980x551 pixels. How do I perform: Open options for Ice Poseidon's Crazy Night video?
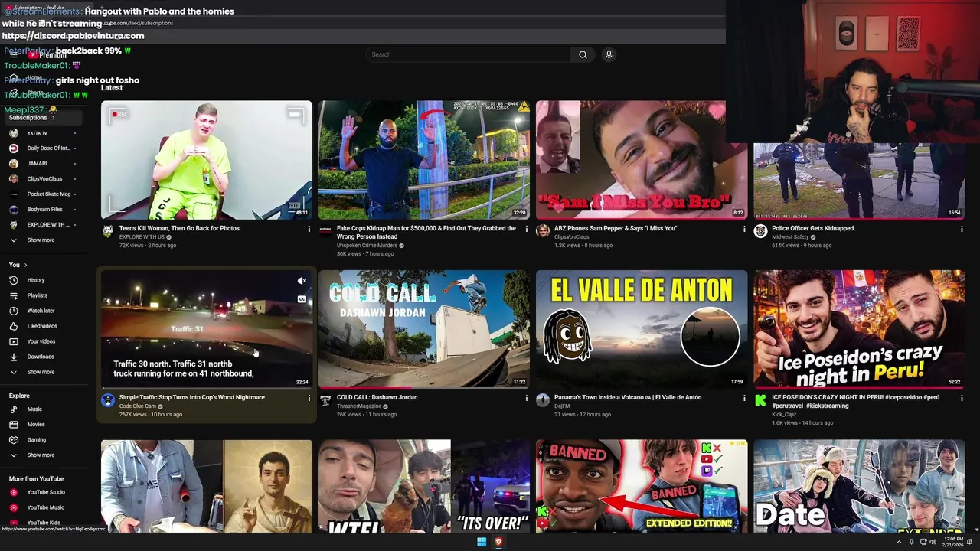(x=962, y=398)
